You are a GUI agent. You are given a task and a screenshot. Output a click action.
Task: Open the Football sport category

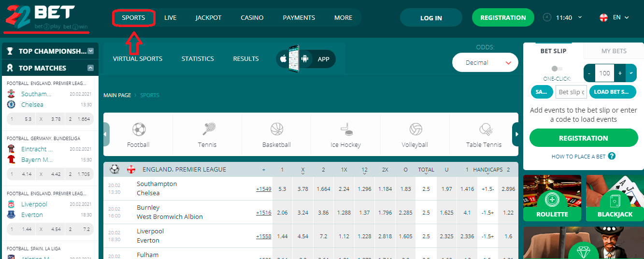point(138,134)
